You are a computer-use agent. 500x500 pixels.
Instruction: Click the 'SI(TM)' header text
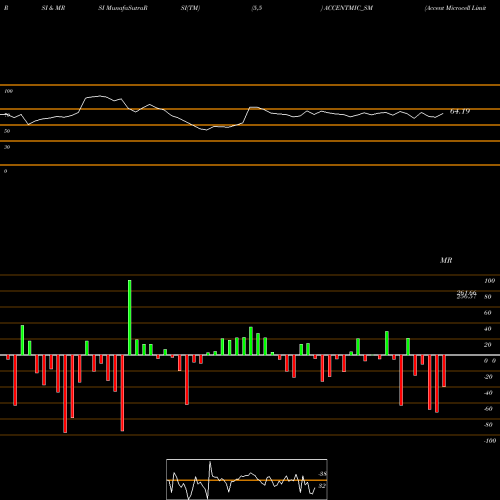pos(190,8)
